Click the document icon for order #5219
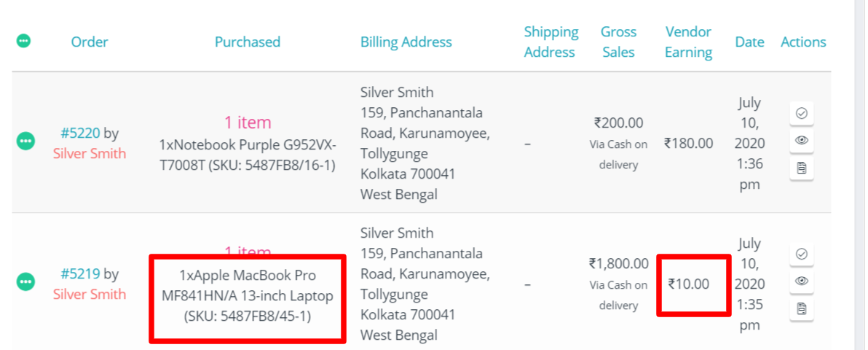Screen dimensions: 868x350 (x=802, y=309)
